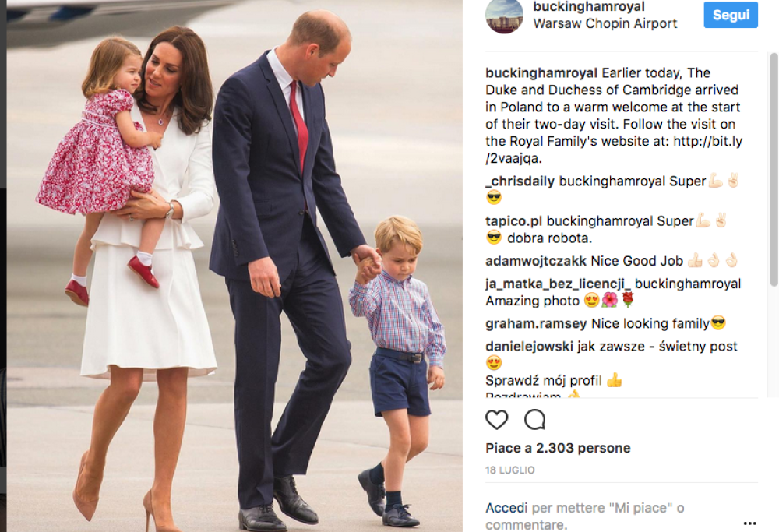Click the bit.ly link in the caption
Viewport: 779px width, 532px height.
[614, 150]
